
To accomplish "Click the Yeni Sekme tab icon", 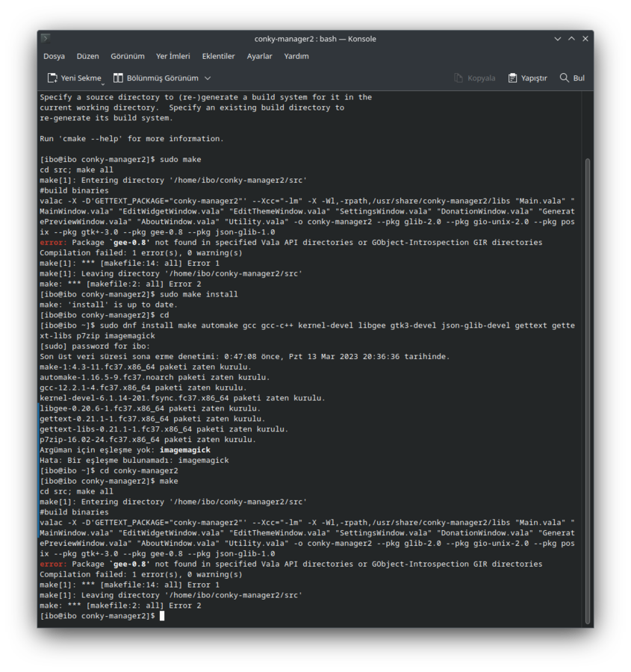I will [52, 78].
